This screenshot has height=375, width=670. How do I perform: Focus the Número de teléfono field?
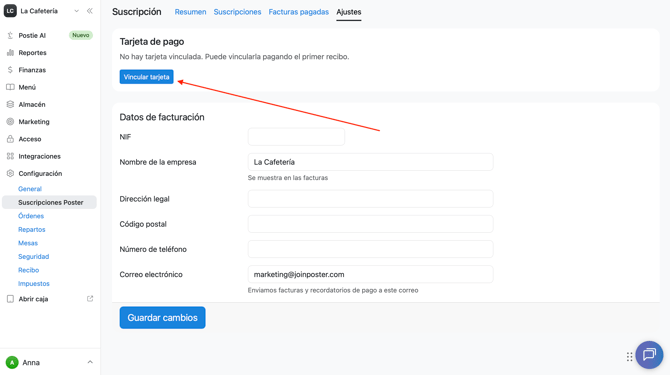(370, 249)
